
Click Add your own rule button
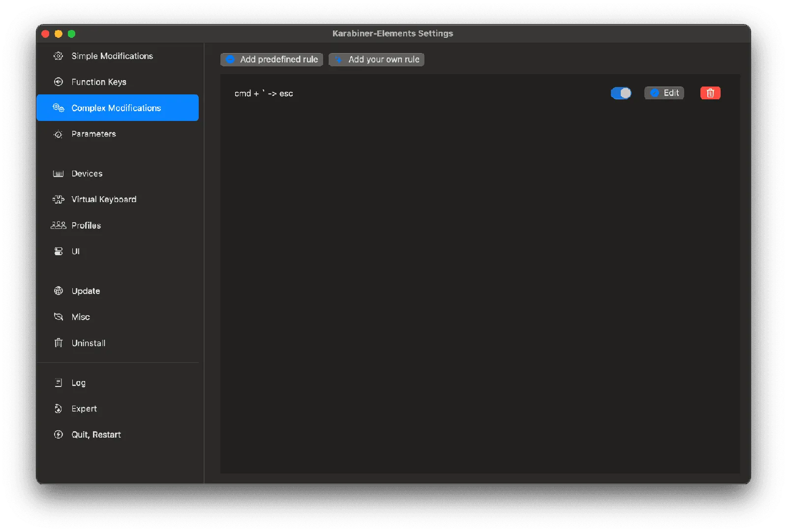tap(376, 59)
